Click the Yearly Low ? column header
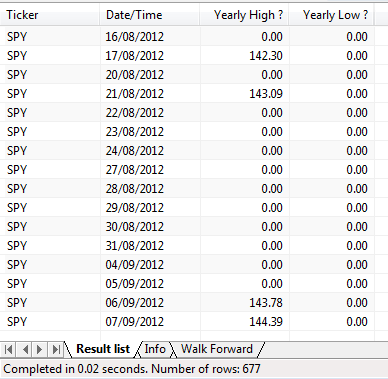This screenshot has height=379, width=388. [x=332, y=15]
